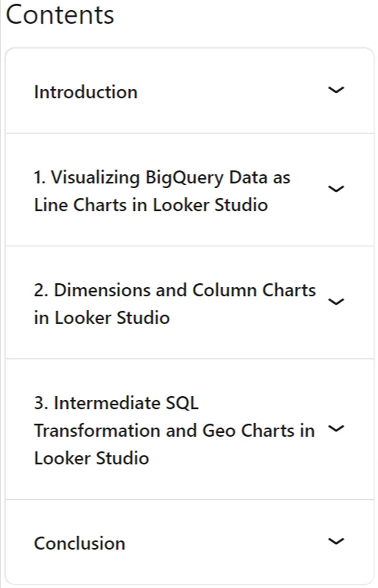Click the chevron beside Visualizing BigQuery Data

336,189
